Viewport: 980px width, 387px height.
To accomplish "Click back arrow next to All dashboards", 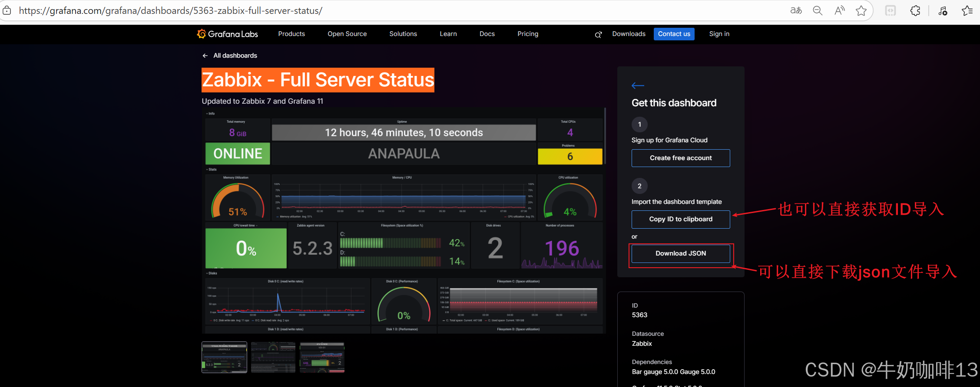I will (205, 56).
